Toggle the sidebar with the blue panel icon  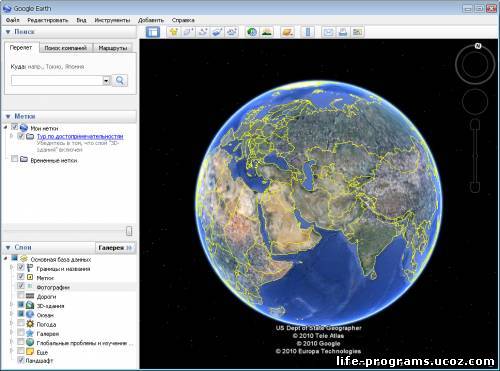153,32
